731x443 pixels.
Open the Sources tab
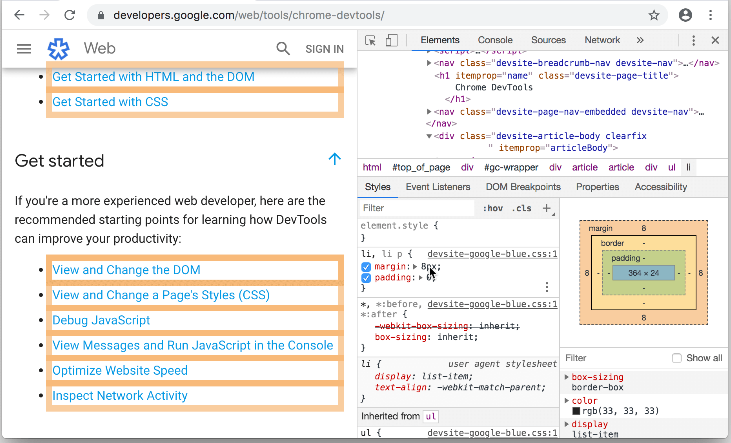pyautogui.click(x=548, y=40)
